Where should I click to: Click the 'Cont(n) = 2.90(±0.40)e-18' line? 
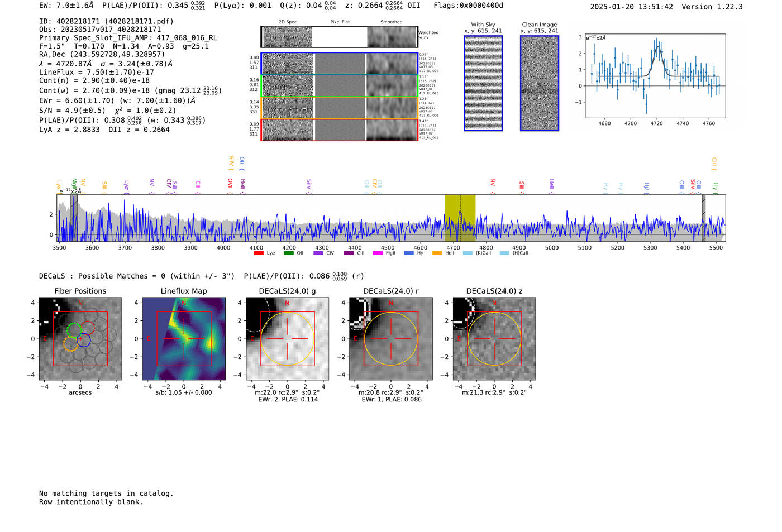pyautogui.click(x=94, y=80)
